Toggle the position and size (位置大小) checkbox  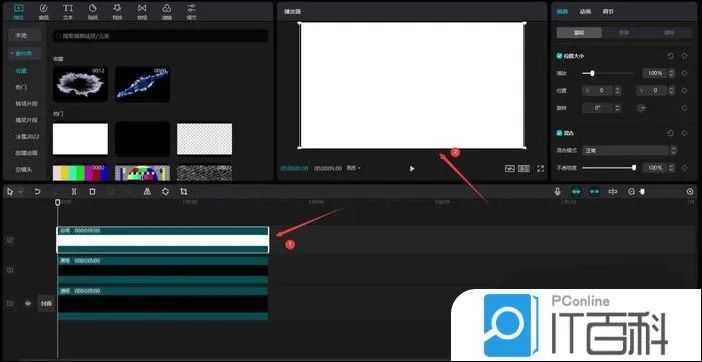559,56
